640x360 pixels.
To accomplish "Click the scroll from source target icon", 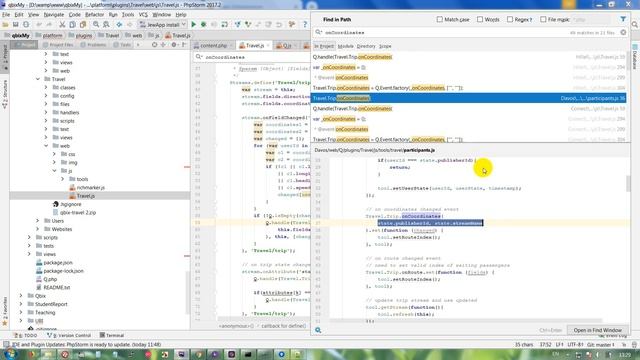I will point(154,44).
